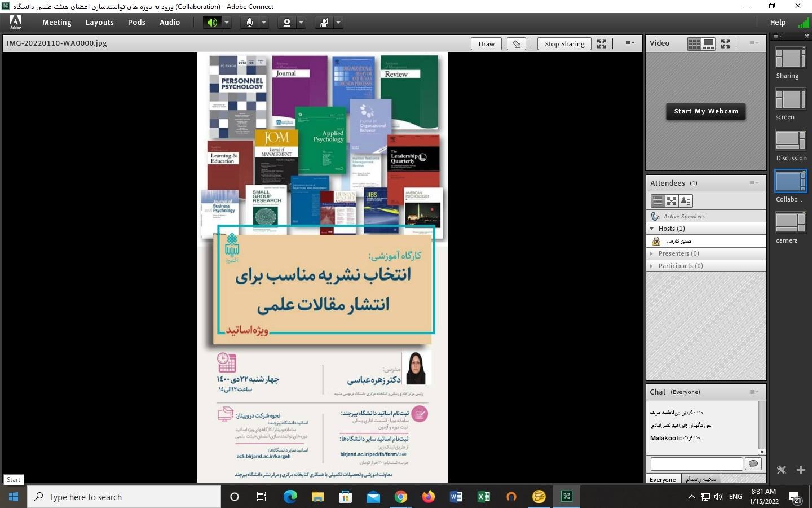The image size is (812, 508).
Task: Open the layout bar options menu
Action: coord(777,36)
